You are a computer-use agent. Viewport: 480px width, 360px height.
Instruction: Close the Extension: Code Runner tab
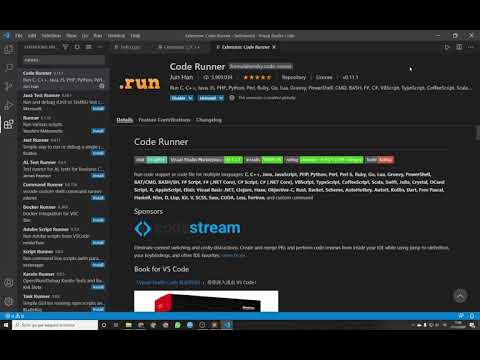(274, 47)
